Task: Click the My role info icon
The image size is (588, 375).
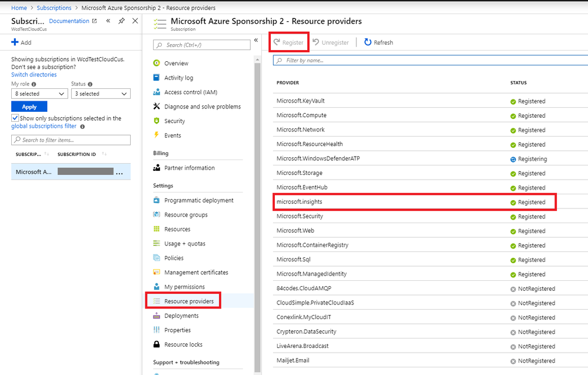Action: click(34, 84)
